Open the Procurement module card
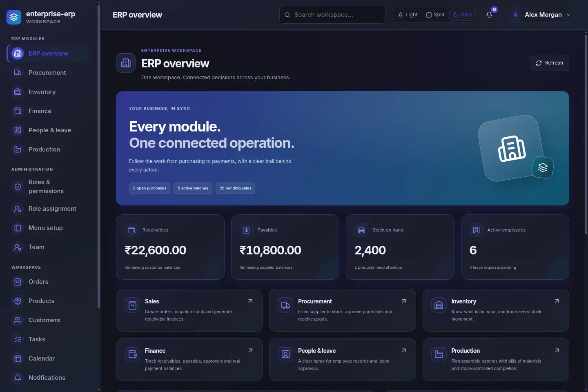 click(342, 310)
